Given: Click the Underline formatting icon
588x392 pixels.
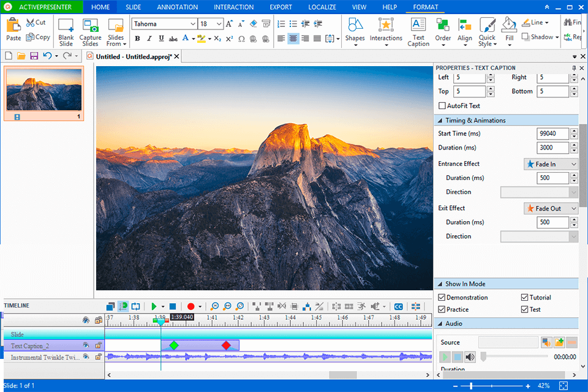Looking at the screenshot, I should tap(161, 38).
